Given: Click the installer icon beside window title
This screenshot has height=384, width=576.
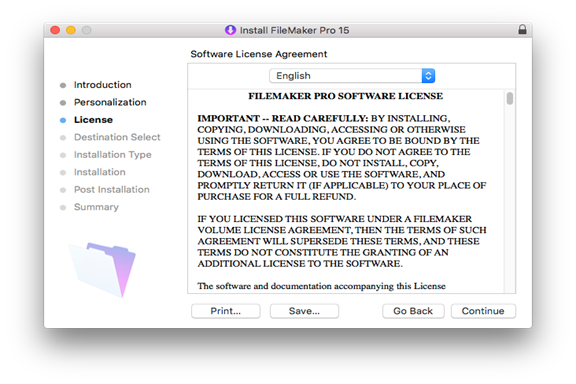Looking at the screenshot, I should tap(230, 30).
